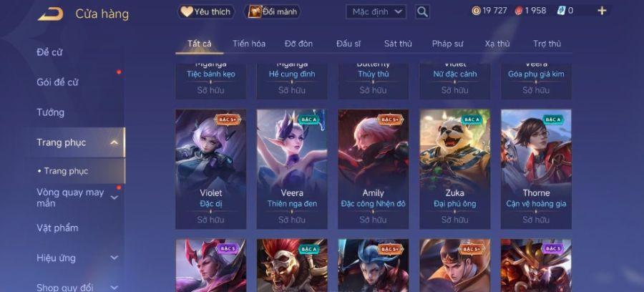This screenshot has height=292, width=644.
Task: Click the gold coin balance icon
Action: point(476,11)
